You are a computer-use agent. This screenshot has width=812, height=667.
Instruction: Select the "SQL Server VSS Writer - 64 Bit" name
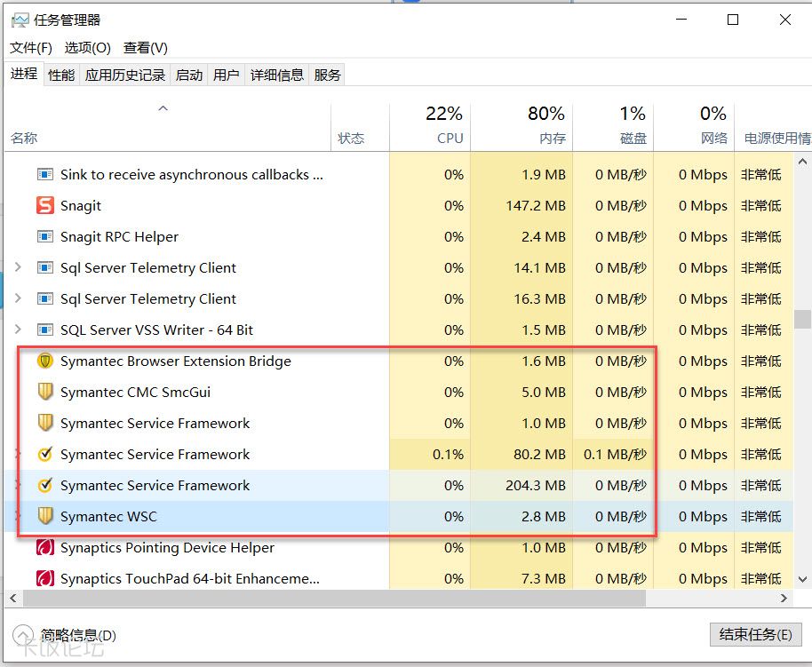pyautogui.click(x=156, y=330)
